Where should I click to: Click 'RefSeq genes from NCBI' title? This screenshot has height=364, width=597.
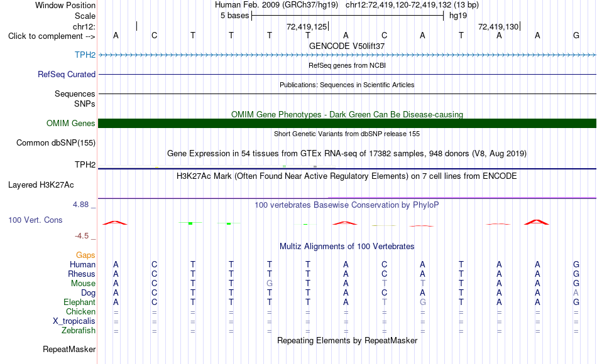tap(347, 65)
